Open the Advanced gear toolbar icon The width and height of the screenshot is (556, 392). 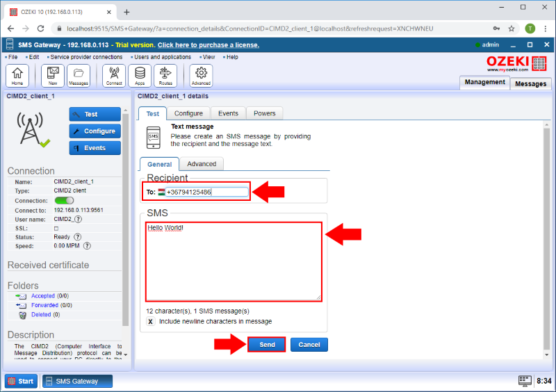(201, 76)
